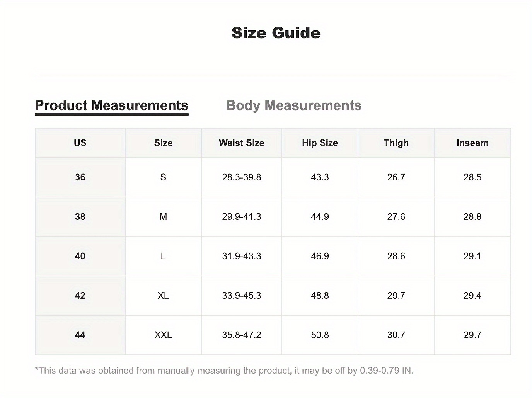This screenshot has height=398, width=532.
Task: Click the Inseam column header
Action: (472, 143)
